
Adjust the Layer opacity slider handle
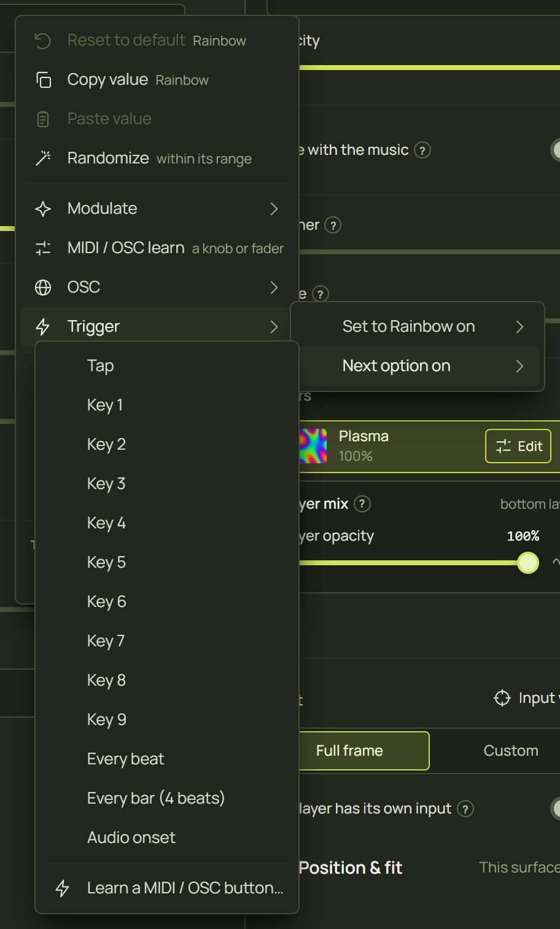click(x=527, y=563)
